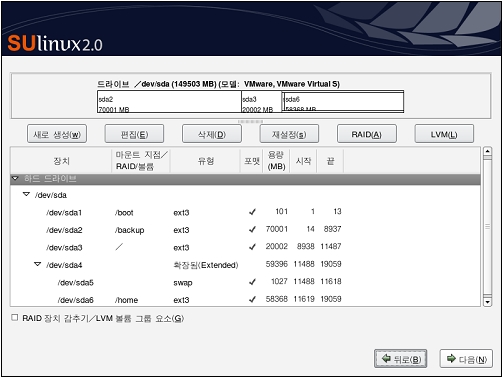
Task: Select sda3 block in drive diagram
Action: click(x=261, y=102)
